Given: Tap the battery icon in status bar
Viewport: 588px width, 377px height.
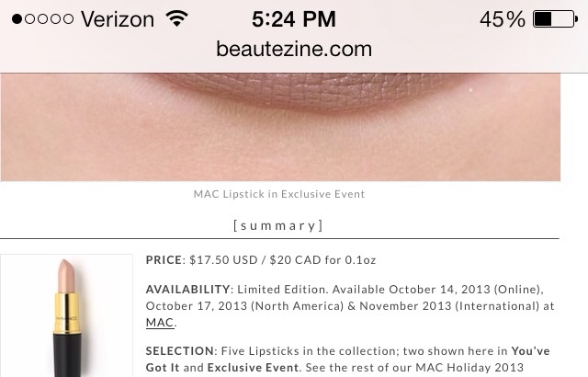Looking at the screenshot, I should (x=555, y=19).
